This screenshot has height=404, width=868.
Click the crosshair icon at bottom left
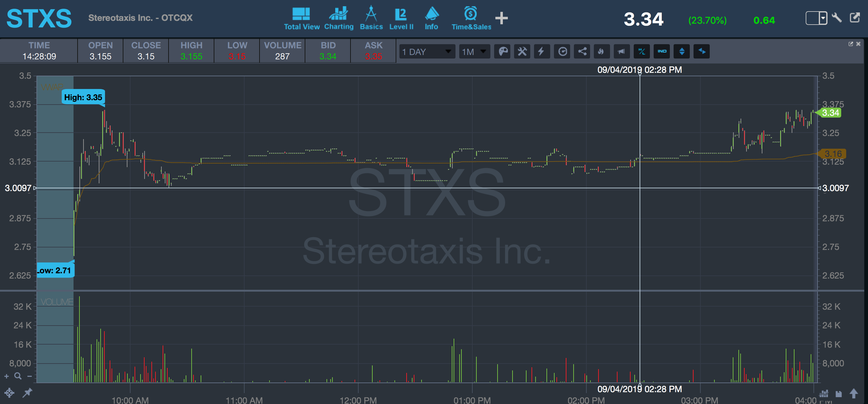click(9, 392)
